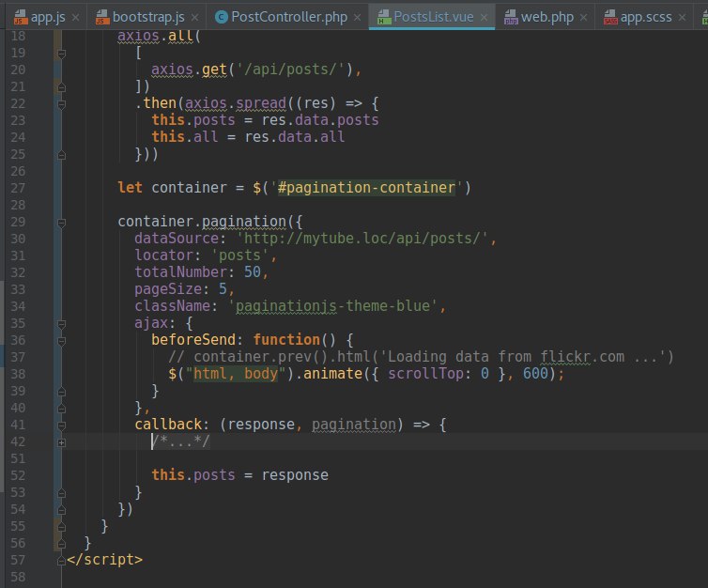Click 'paginationjs-theme-blue' class name string

[x=332, y=306]
